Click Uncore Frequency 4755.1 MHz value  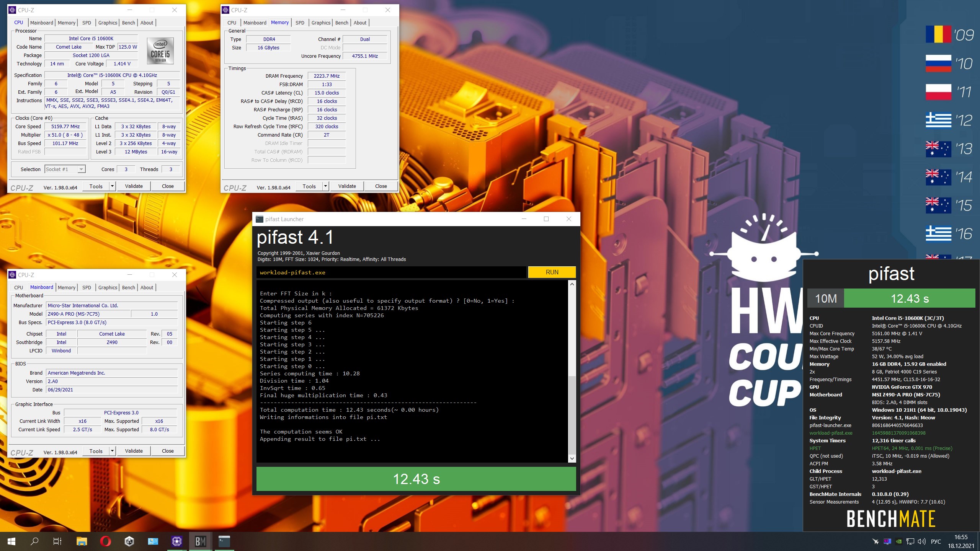pos(365,56)
